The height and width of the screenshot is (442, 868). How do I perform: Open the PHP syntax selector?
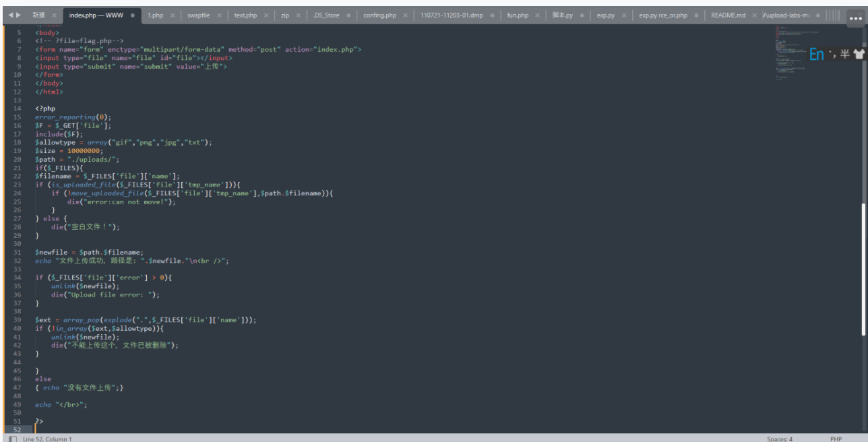836,439
